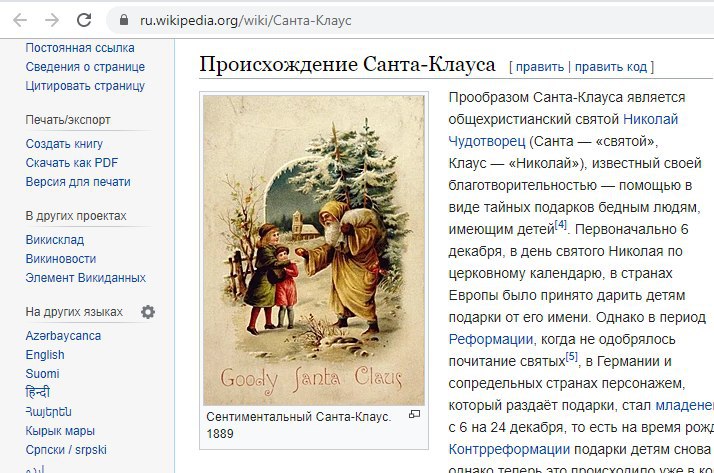Screen dimensions: 714x473
Task: Click the На других языках sidebar heading
Action: [74, 312]
